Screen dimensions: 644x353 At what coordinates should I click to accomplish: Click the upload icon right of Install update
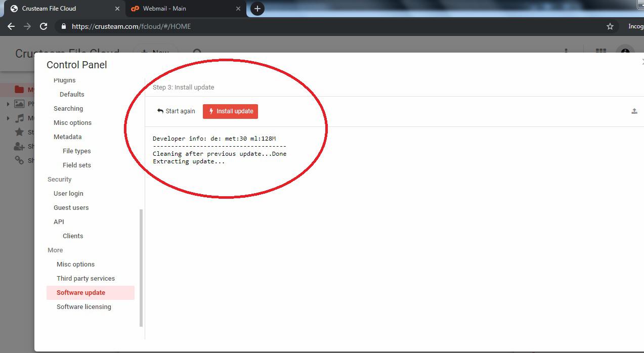point(634,111)
